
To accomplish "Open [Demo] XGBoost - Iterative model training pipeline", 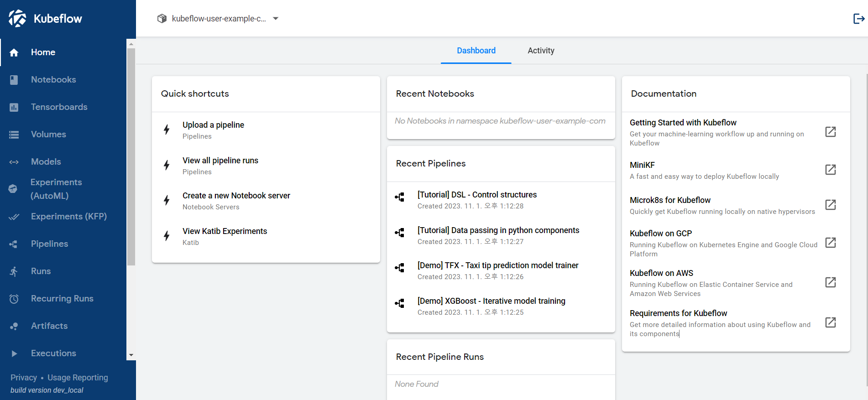I will point(501,306).
